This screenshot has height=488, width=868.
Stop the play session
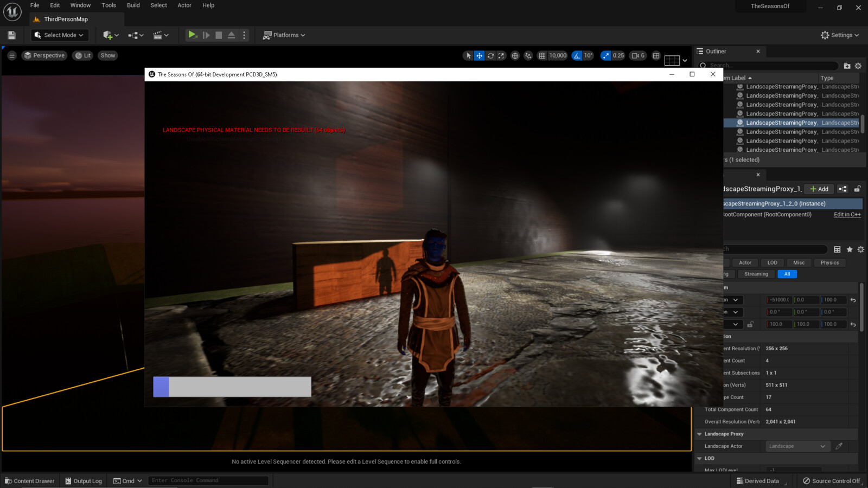click(219, 35)
